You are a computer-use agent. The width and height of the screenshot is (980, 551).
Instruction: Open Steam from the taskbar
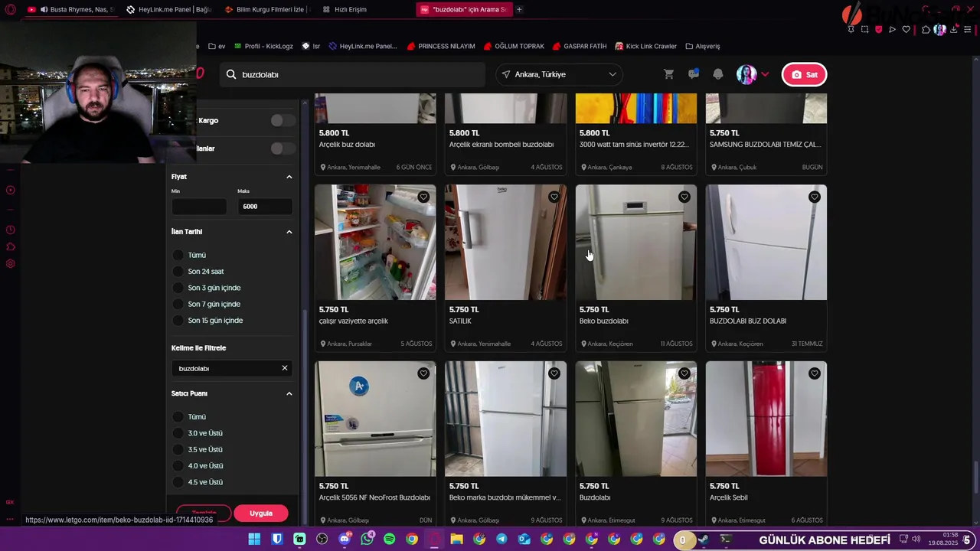point(704,540)
